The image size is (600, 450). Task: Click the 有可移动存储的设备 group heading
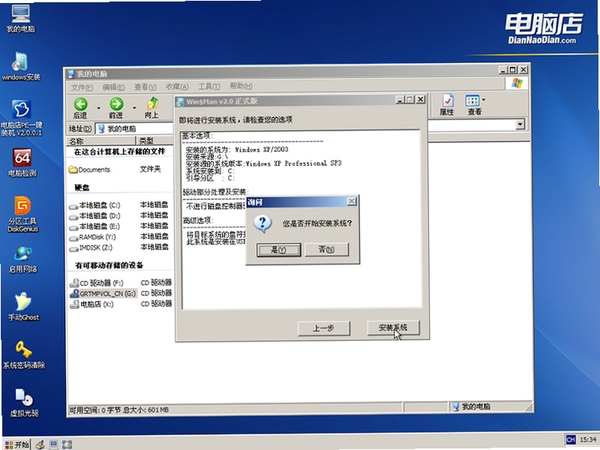(x=109, y=265)
